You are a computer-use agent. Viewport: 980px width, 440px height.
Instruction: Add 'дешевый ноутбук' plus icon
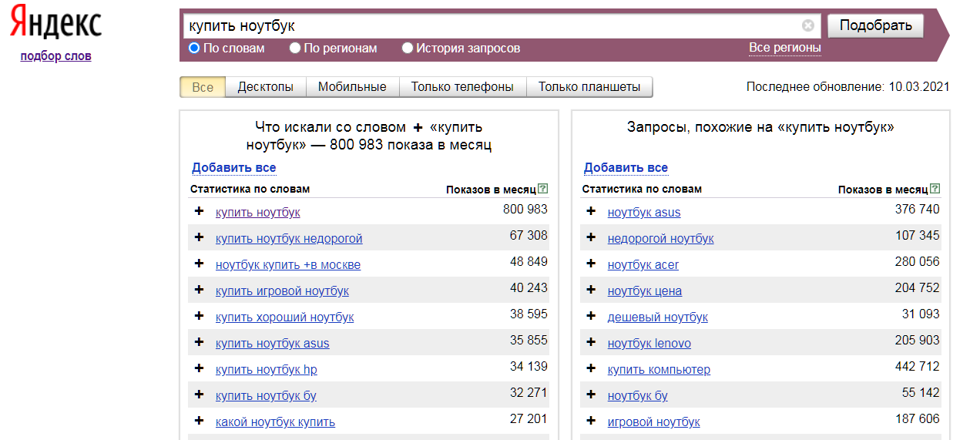point(591,316)
